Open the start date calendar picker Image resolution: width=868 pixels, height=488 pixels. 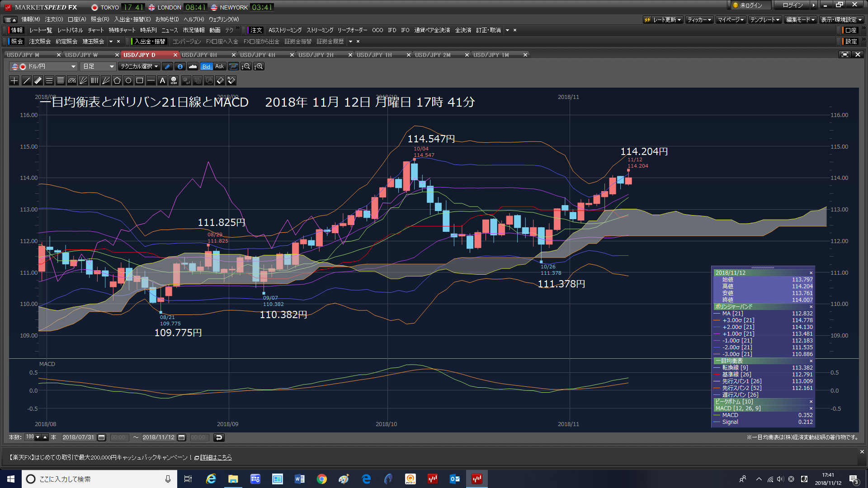click(102, 437)
